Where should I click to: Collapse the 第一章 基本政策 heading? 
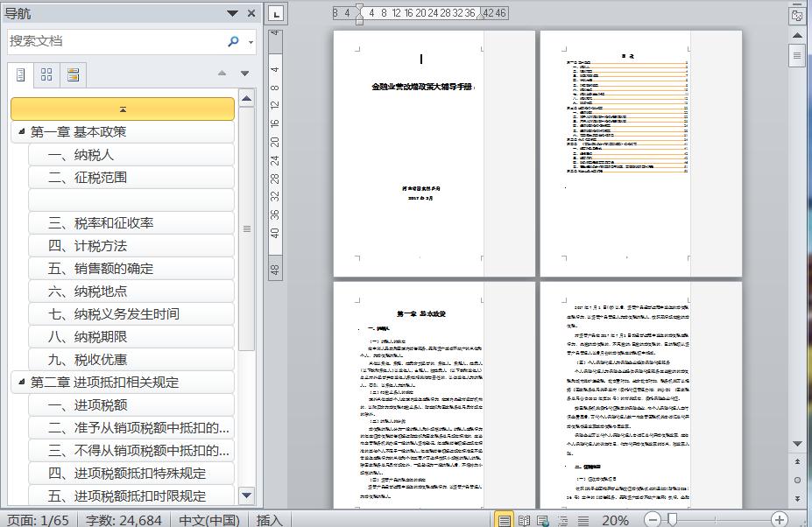tap(20, 131)
